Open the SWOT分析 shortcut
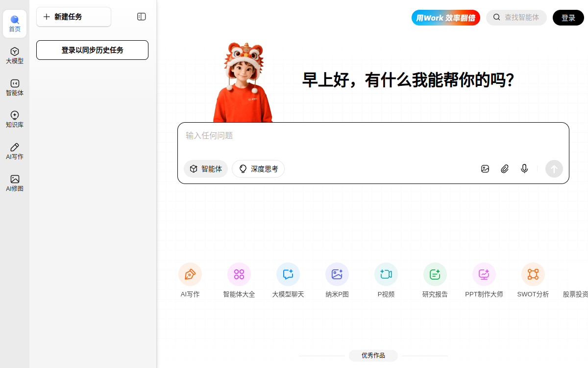 coord(533,281)
